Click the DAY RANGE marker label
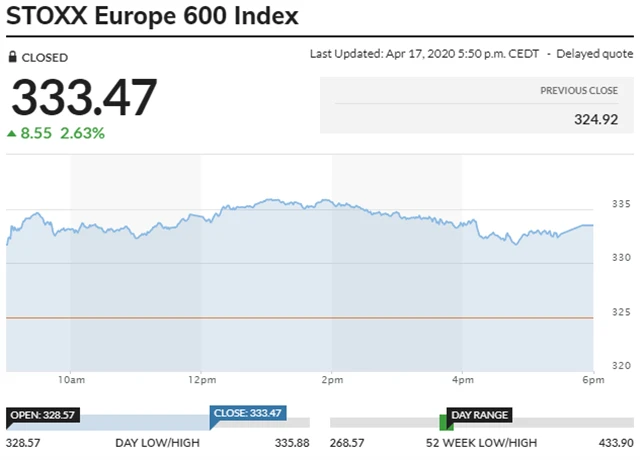 click(480, 414)
